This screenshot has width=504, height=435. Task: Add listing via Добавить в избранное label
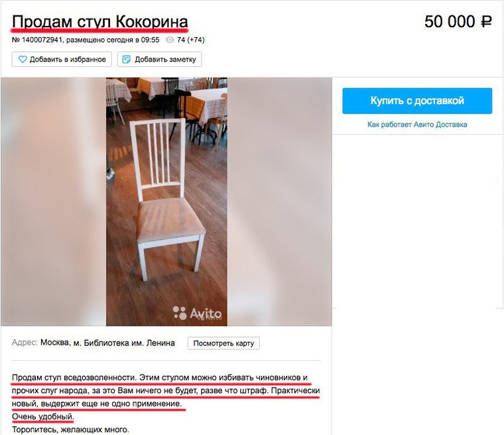[x=68, y=60]
